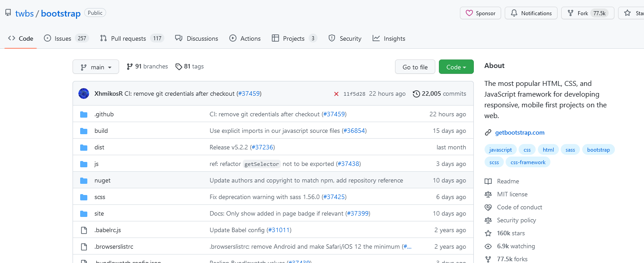
Task: Switch to the Projects tab
Action: [x=294, y=38]
